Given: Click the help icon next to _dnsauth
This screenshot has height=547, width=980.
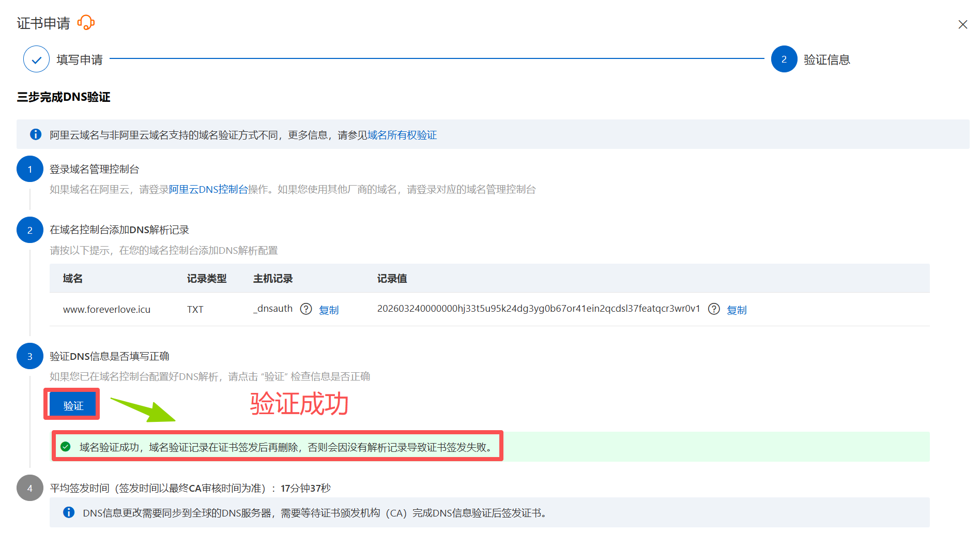Looking at the screenshot, I should tap(306, 309).
